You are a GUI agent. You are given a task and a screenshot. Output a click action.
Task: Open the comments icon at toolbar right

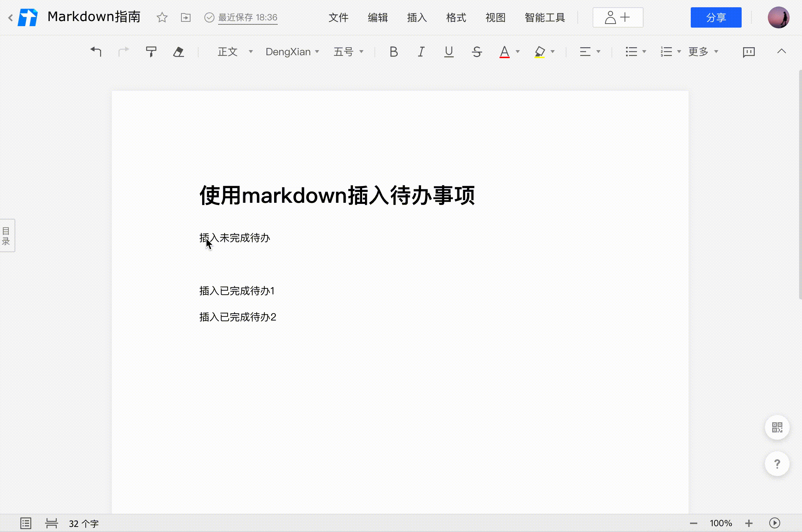point(748,52)
